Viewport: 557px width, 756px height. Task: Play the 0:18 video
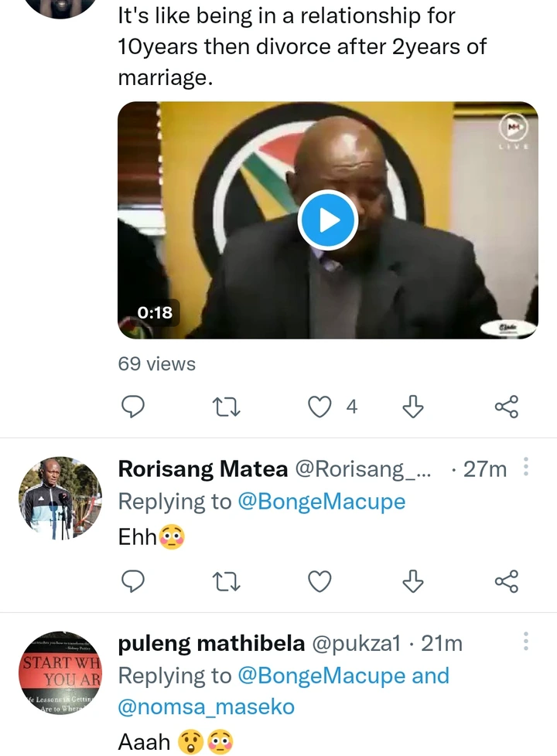tap(328, 220)
